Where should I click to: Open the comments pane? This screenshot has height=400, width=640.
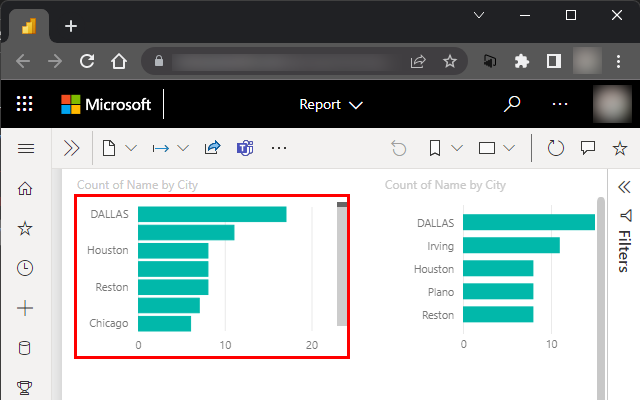(x=588, y=148)
